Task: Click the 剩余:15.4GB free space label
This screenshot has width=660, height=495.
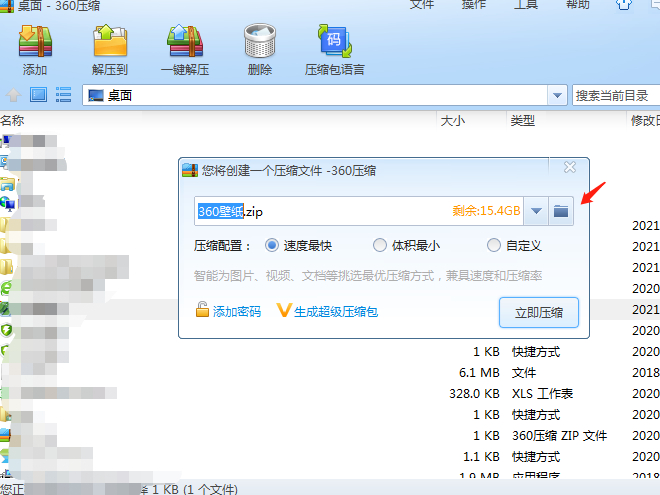Action: pos(486,210)
